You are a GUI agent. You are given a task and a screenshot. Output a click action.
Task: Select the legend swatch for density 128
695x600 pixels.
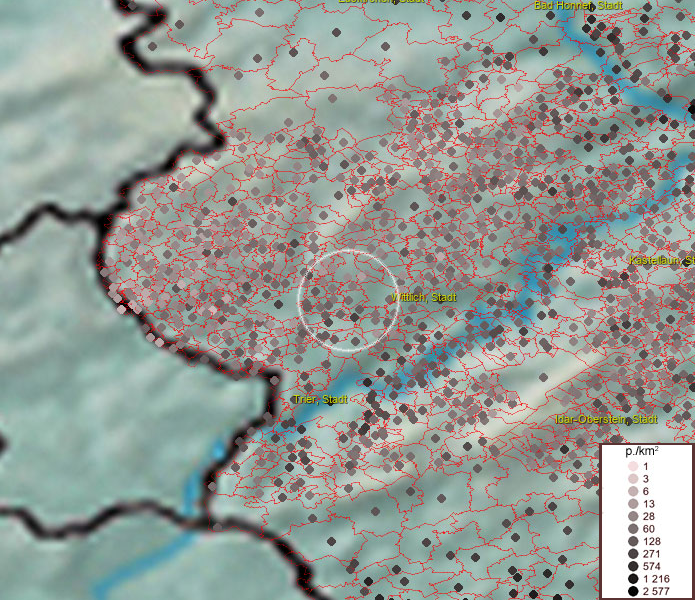tap(633, 541)
